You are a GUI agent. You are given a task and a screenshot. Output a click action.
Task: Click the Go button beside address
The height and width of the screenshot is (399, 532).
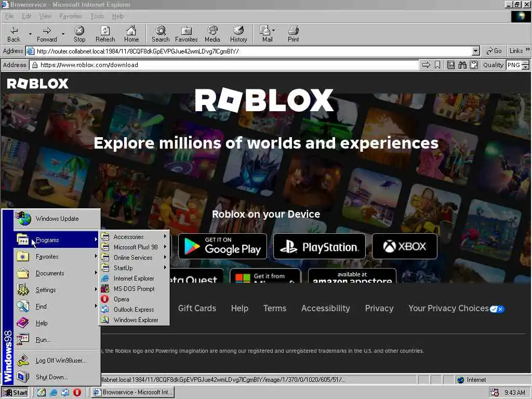(494, 51)
